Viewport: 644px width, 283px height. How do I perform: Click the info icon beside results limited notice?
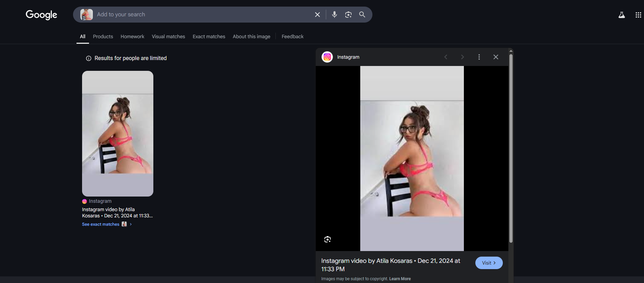tap(89, 58)
